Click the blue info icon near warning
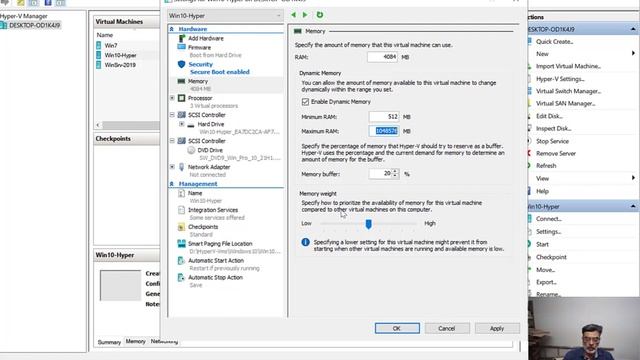This screenshot has width=640, height=360. [305, 242]
